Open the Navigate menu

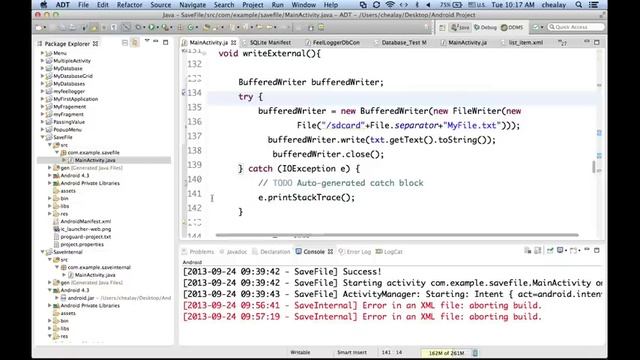[193, 5]
